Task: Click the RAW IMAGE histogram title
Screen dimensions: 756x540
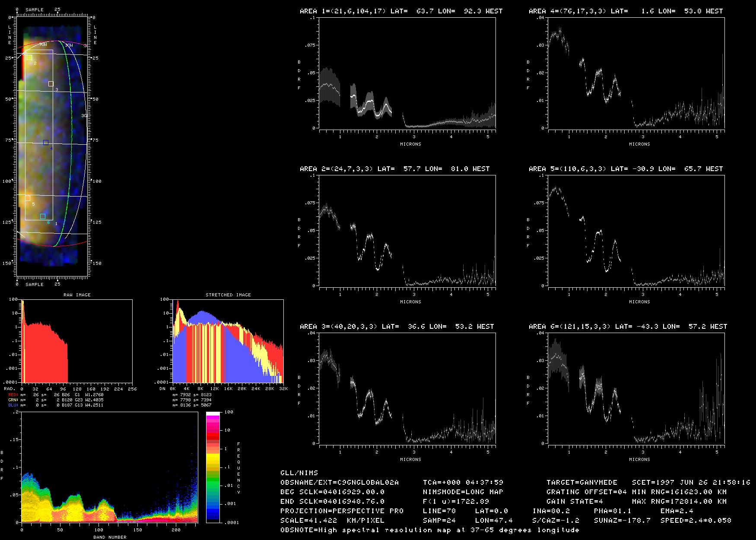Action: pyautogui.click(x=77, y=295)
